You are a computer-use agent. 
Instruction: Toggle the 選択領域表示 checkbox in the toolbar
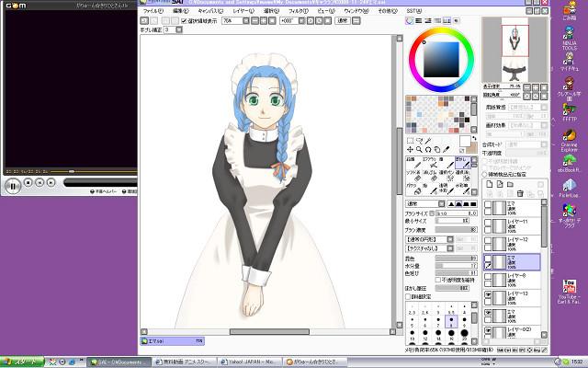[184, 21]
